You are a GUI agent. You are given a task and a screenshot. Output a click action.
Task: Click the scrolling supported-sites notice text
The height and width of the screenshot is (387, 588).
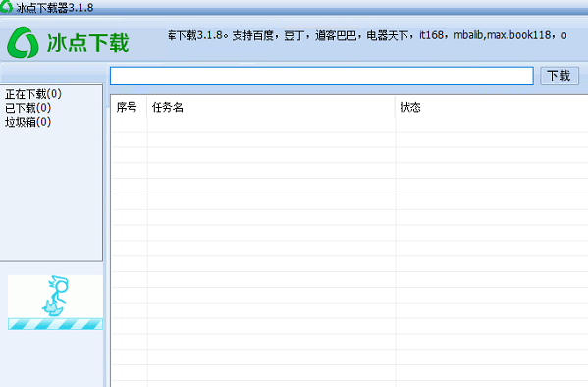367,35
